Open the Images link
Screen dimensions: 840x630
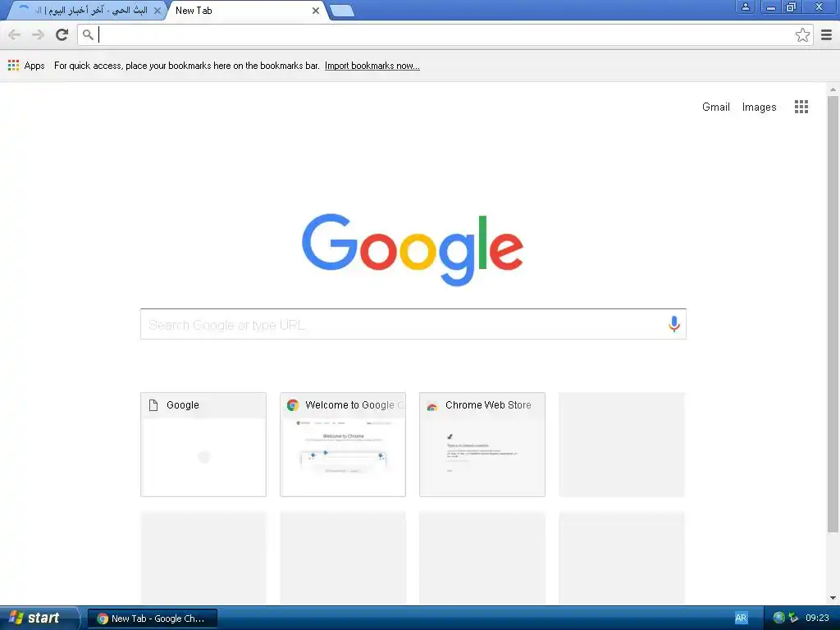759,107
